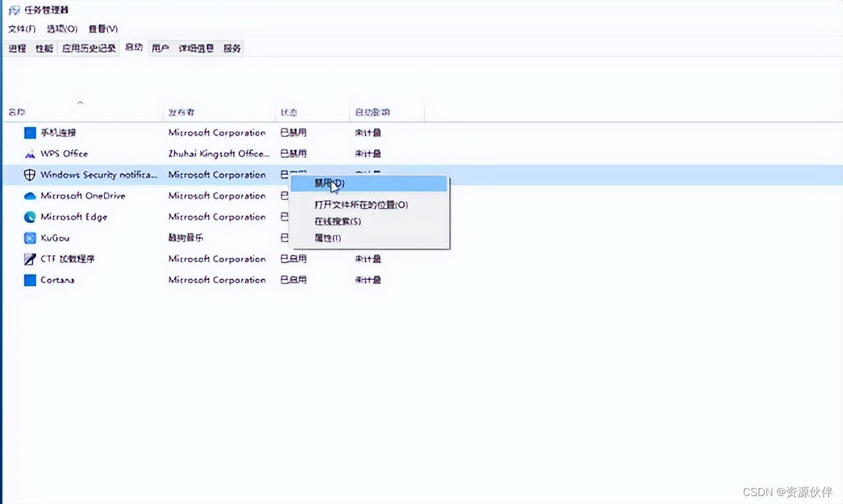Select the Cortana row name
Image resolution: width=843 pixels, height=504 pixels.
point(57,280)
